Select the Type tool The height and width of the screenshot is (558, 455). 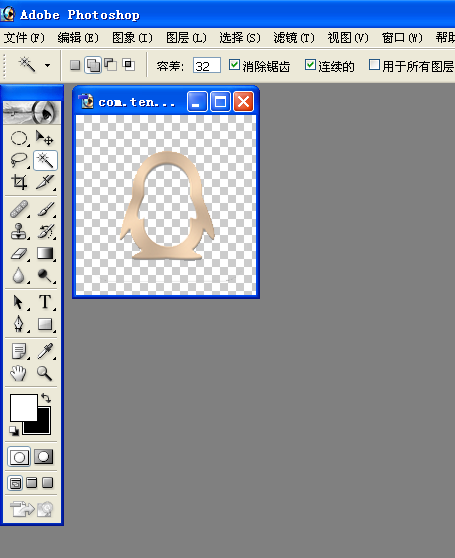click(45, 302)
